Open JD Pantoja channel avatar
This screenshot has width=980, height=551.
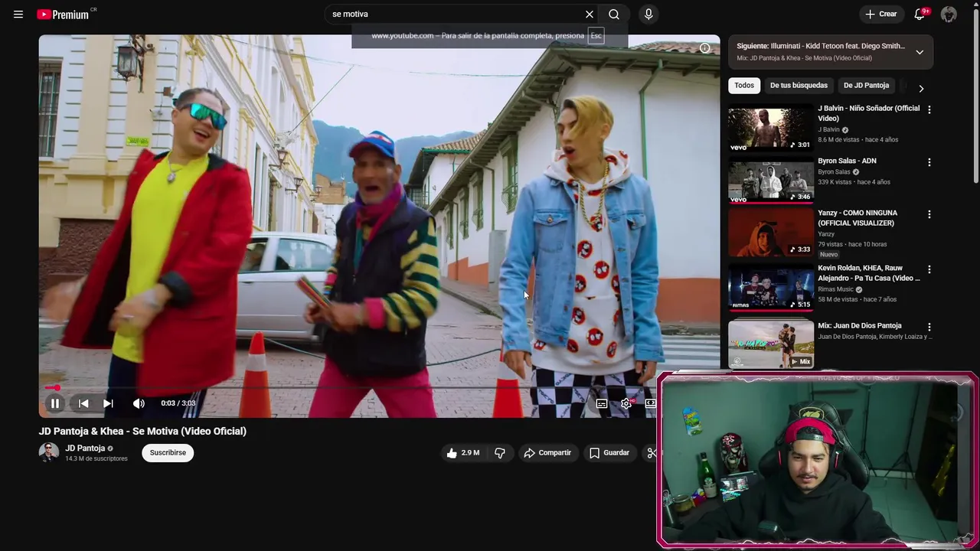pyautogui.click(x=49, y=452)
